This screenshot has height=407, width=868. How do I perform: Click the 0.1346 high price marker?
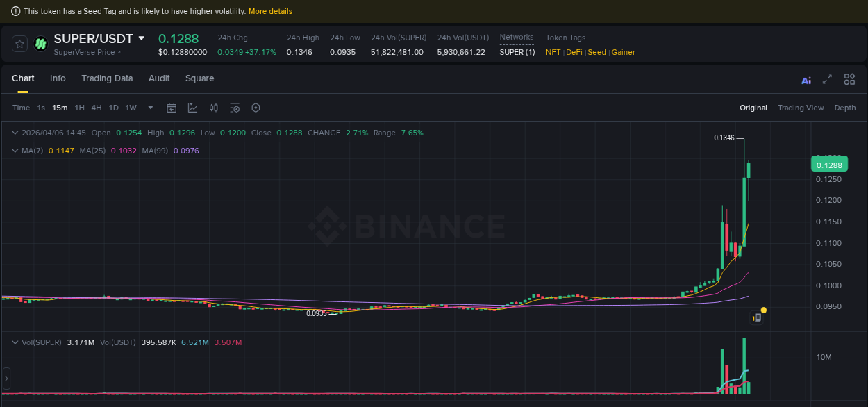click(x=724, y=138)
